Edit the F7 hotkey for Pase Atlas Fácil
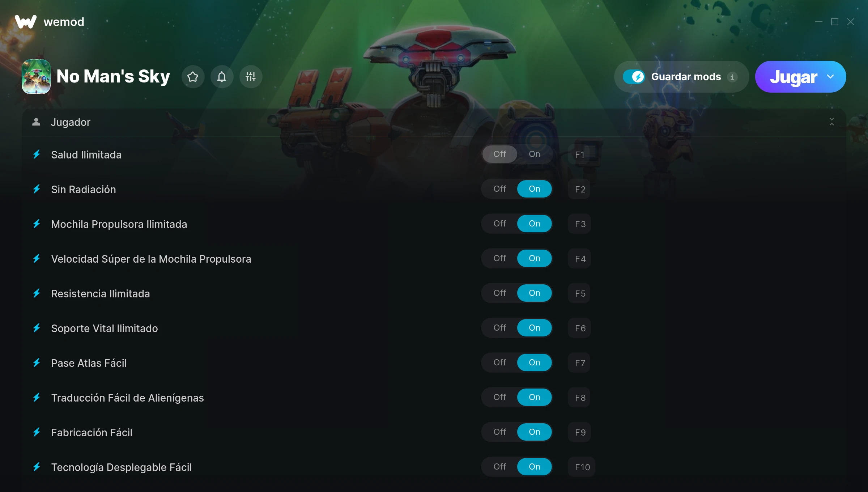 click(x=580, y=363)
